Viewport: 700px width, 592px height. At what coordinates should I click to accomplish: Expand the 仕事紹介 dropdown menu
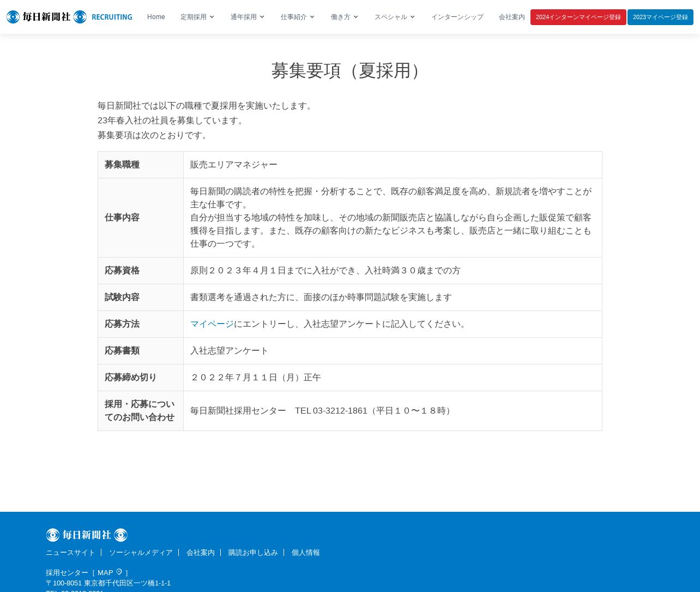pyautogui.click(x=298, y=17)
